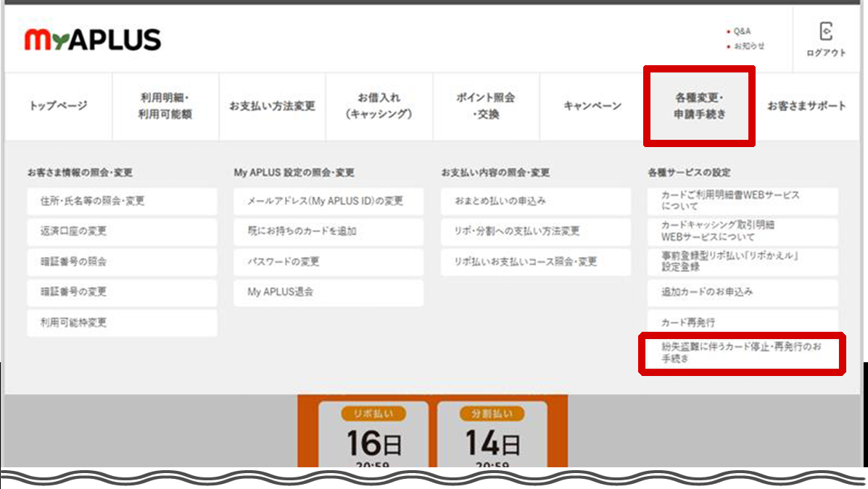Open the Q&A link
868x489 pixels.
tap(742, 32)
